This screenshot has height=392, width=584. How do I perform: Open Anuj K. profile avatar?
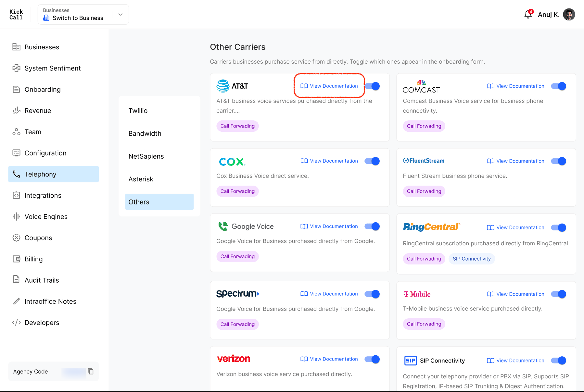click(x=569, y=14)
